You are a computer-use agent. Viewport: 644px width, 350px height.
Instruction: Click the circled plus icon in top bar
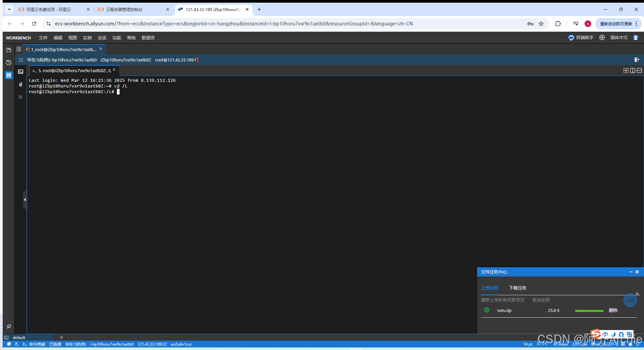[602, 37]
